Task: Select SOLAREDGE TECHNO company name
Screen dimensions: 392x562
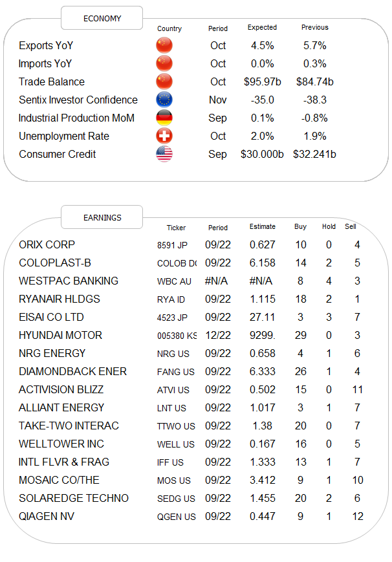Action: coord(74,498)
